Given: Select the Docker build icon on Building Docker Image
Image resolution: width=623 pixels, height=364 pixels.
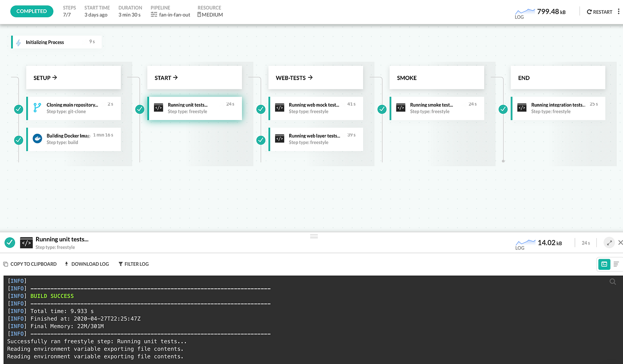Looking at the screenshot, I should click(36, 139).
